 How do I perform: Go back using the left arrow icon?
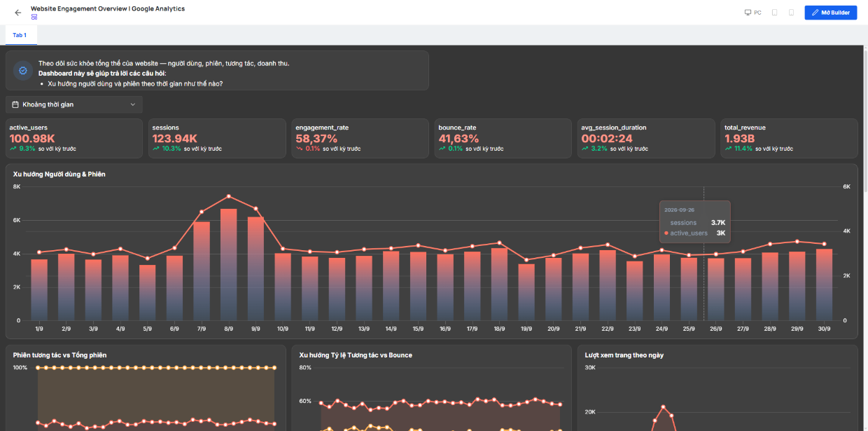(x=18, y=13)
